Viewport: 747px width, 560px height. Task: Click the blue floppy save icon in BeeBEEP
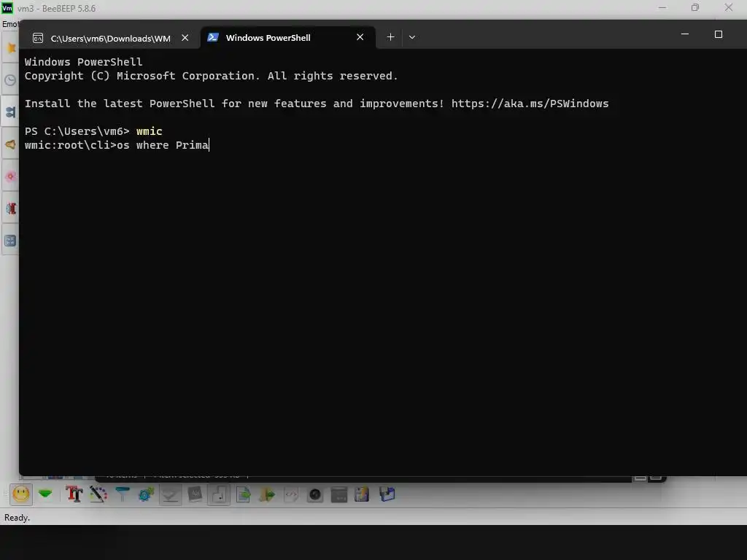coord(387,494)
